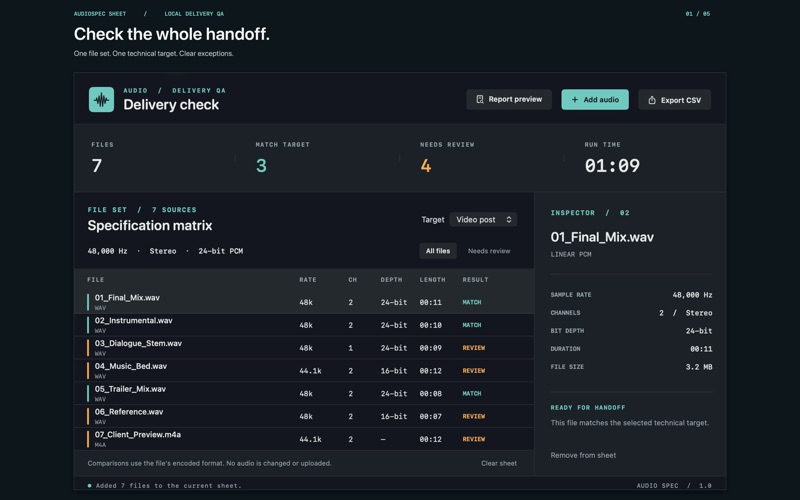Screen dimensions: 800x500
Task: Click the Export CSV share icon
Action: [x=652, y=100]
